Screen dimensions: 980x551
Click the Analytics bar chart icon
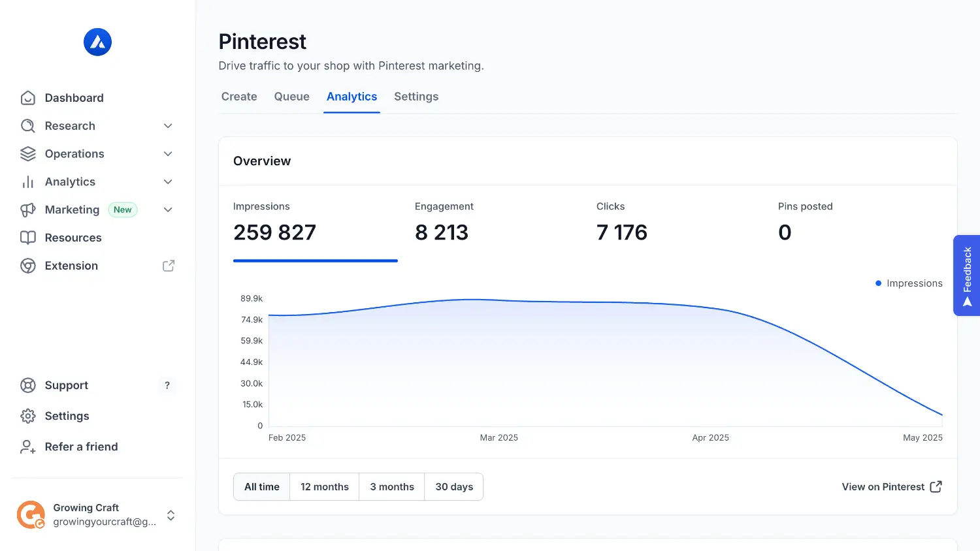tap(27, 182)
